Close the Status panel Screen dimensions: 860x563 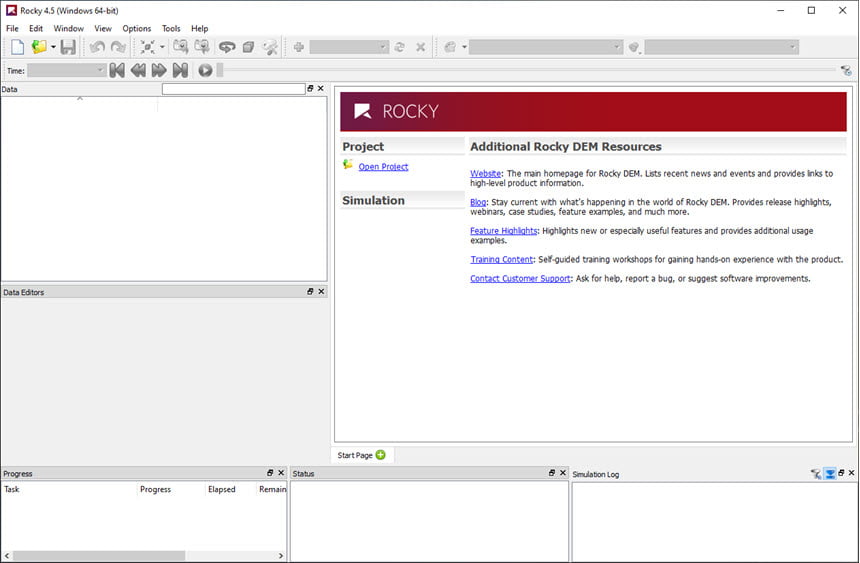tap(563, 472)
